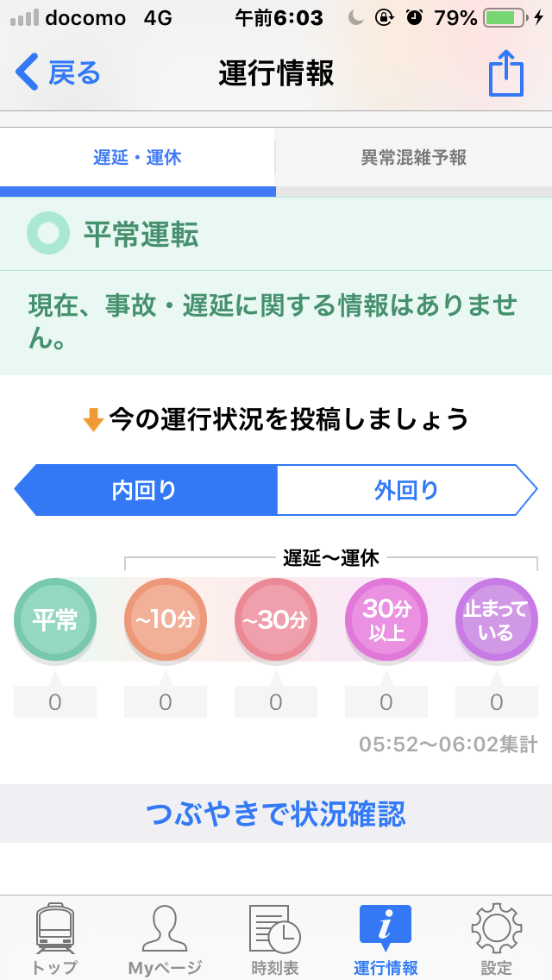Switch to 遅延・運休 tab
The height and width of the screenshot is (980, 552).
click(x=137, y=158)
